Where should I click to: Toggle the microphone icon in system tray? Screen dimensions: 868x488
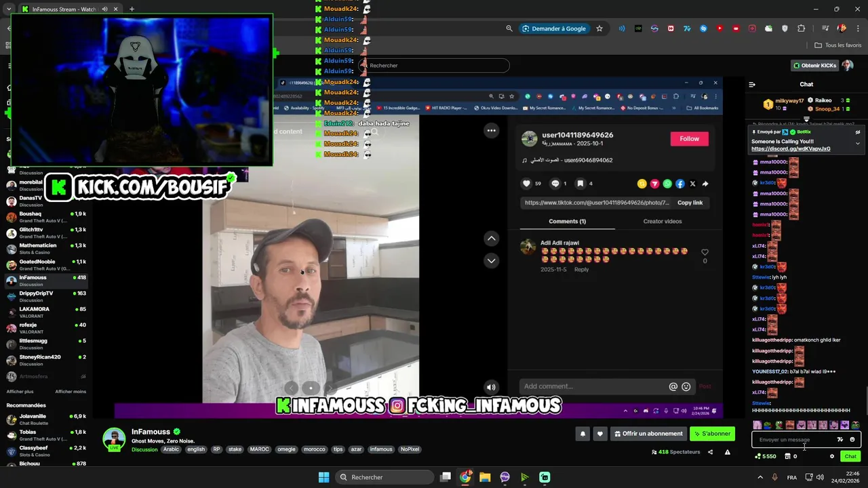tap(774, 477)
